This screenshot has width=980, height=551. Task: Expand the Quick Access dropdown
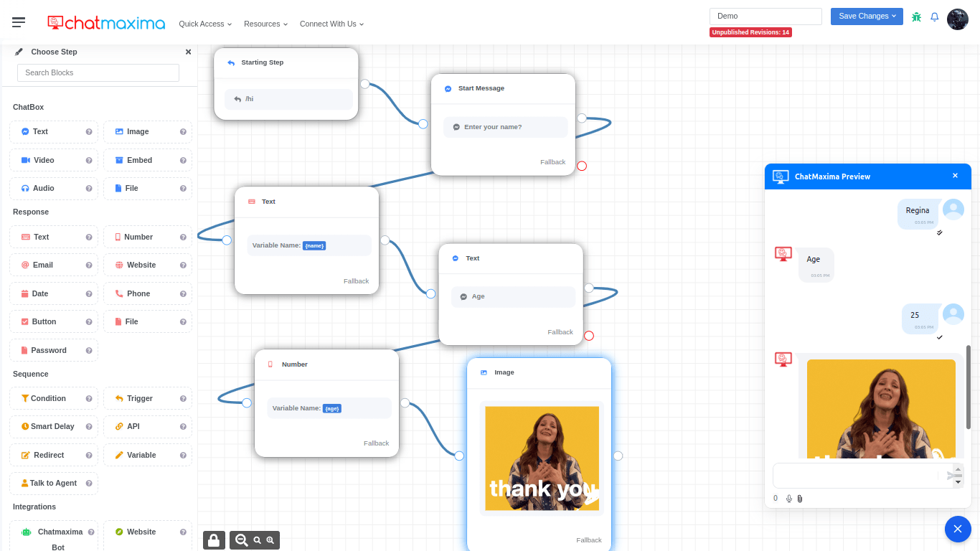205,24
